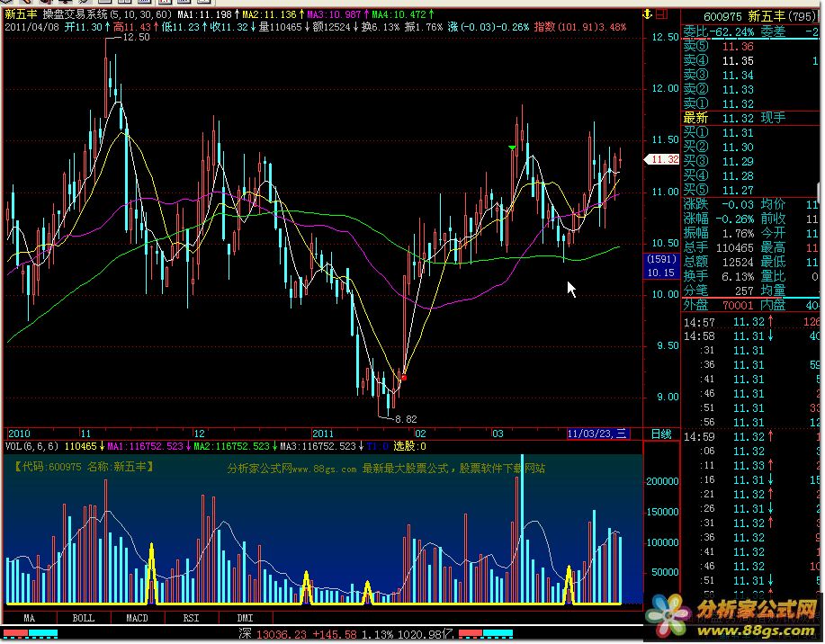Click the 总额 12524 row
The image size is (825, 644).
pyautogui.click(x=719, y=262)
